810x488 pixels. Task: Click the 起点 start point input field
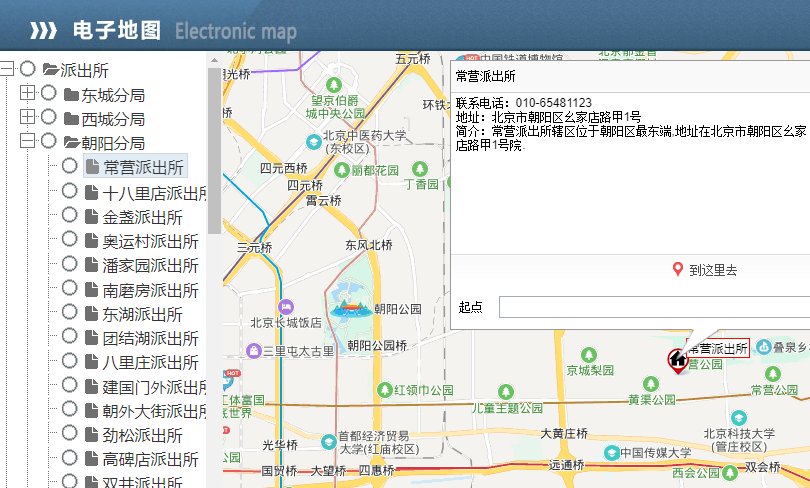tap(654, 307)
